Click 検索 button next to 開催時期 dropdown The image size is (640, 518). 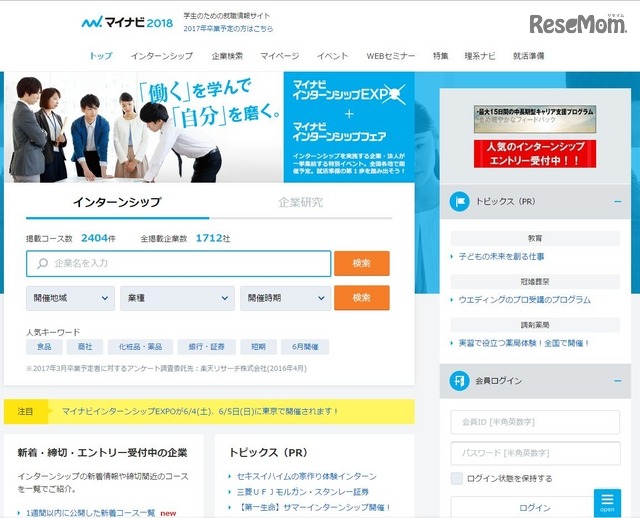pyautogui.click(x=362, y=298)
